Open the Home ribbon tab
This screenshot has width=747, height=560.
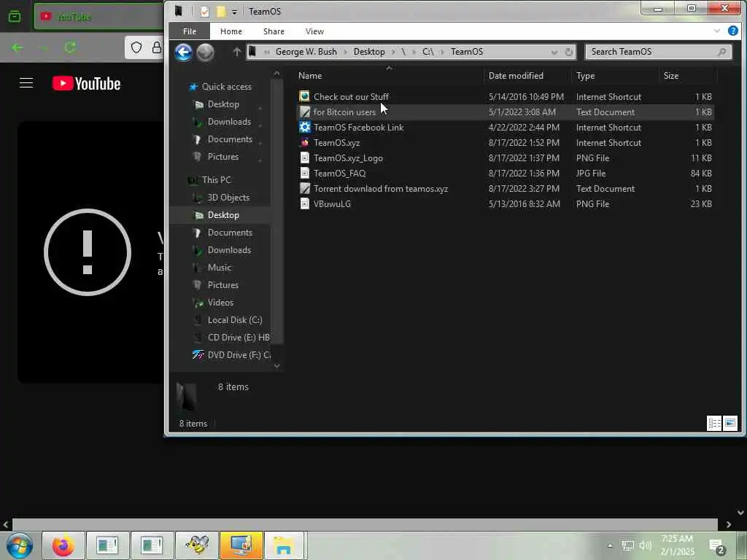click(231, 31)
